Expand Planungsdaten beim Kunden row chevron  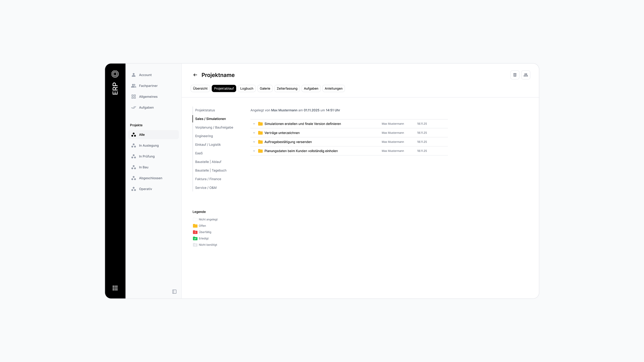pos(254,151)
